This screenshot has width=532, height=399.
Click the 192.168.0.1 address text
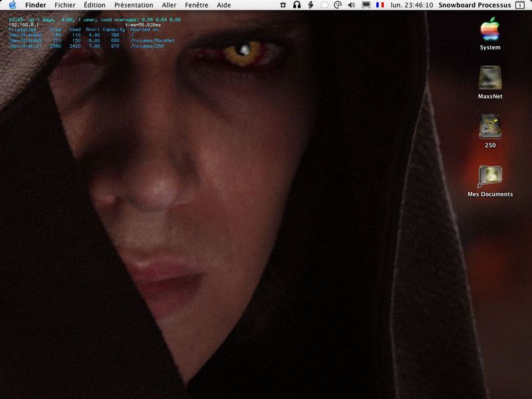[x=23, y=25]
